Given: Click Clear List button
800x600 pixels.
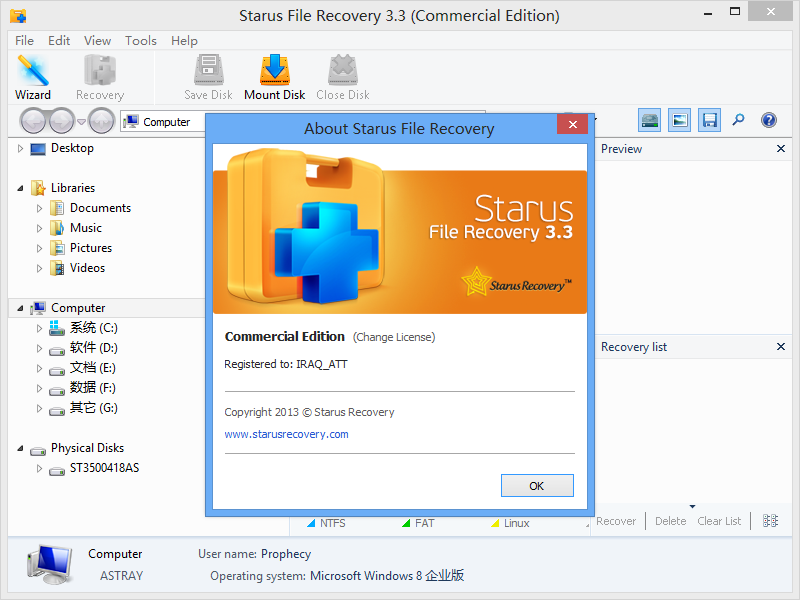Looking at the screenshot, I should [x=719, y=521].
